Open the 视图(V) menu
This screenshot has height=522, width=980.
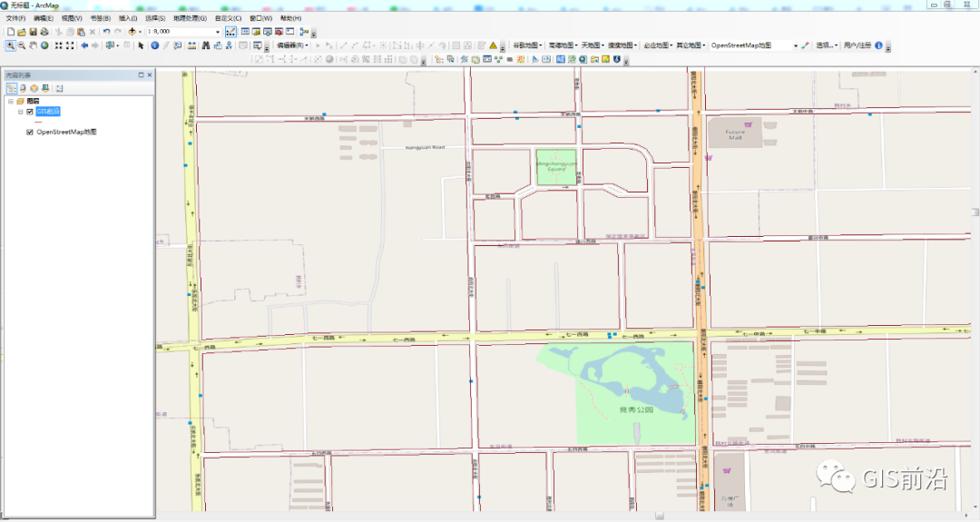click(72, 18)
